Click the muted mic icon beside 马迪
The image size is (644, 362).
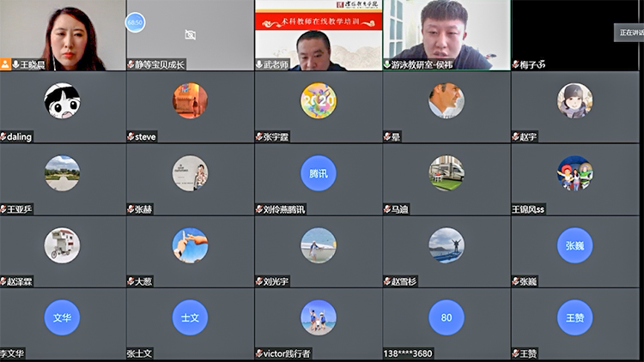point(387,209)
